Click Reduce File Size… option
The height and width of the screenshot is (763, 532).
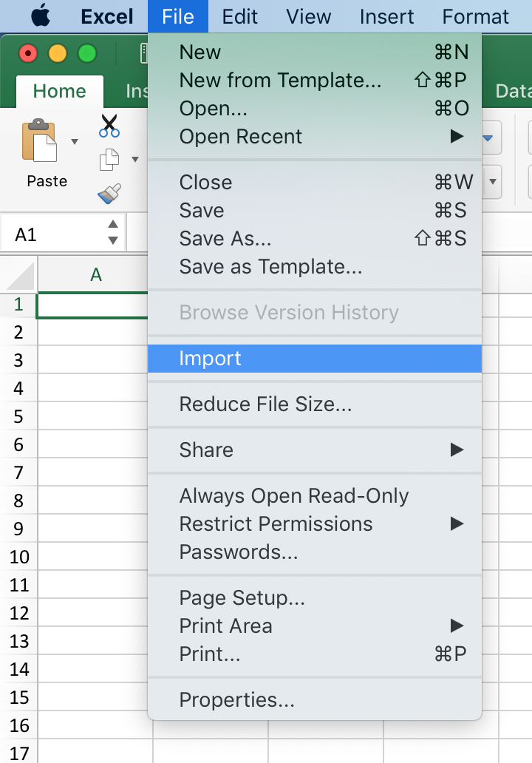(x=315, y=404)
